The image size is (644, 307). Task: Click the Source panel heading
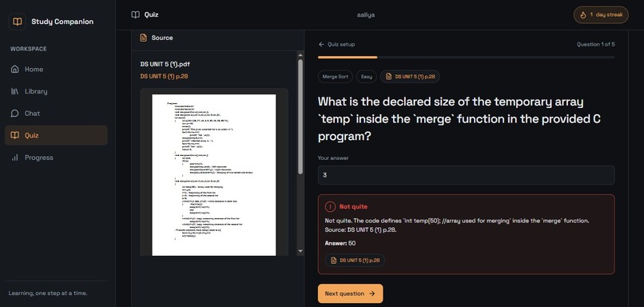(x=162, y=38)
